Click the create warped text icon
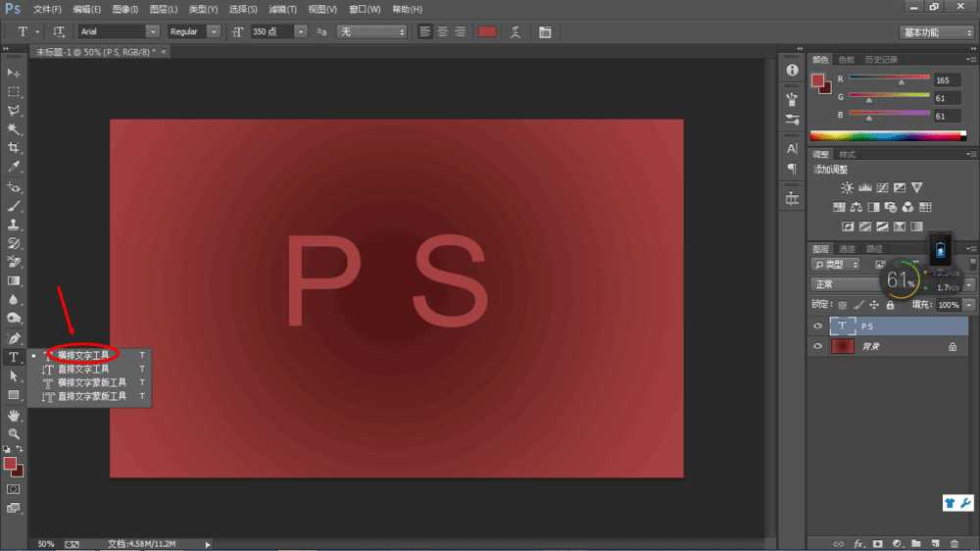The width and height of the screenshot is (980, 551). 516,31
